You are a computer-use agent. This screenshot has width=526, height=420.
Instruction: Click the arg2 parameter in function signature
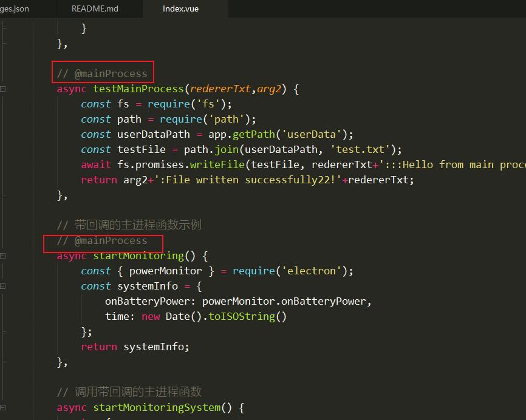pos(268,89)
